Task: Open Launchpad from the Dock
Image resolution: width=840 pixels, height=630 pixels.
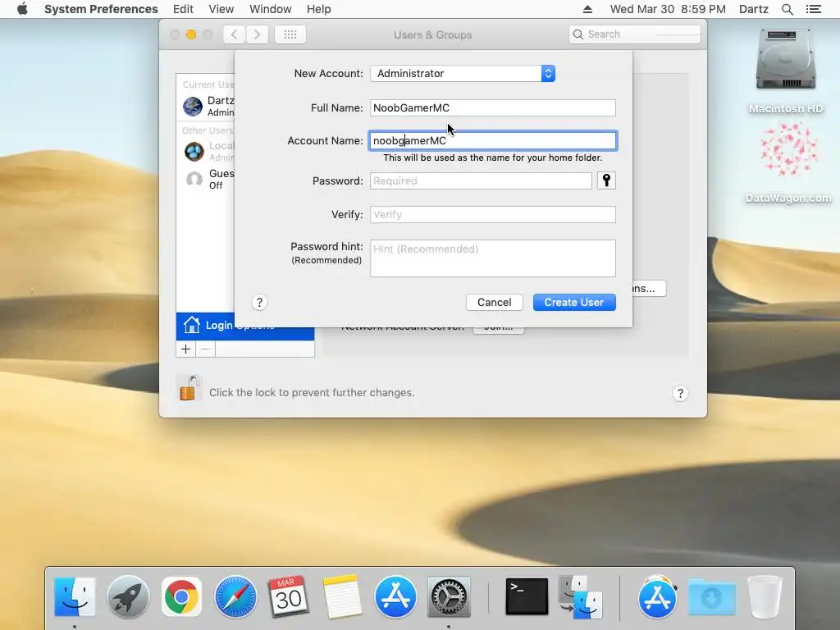Action: coord(128,597)
